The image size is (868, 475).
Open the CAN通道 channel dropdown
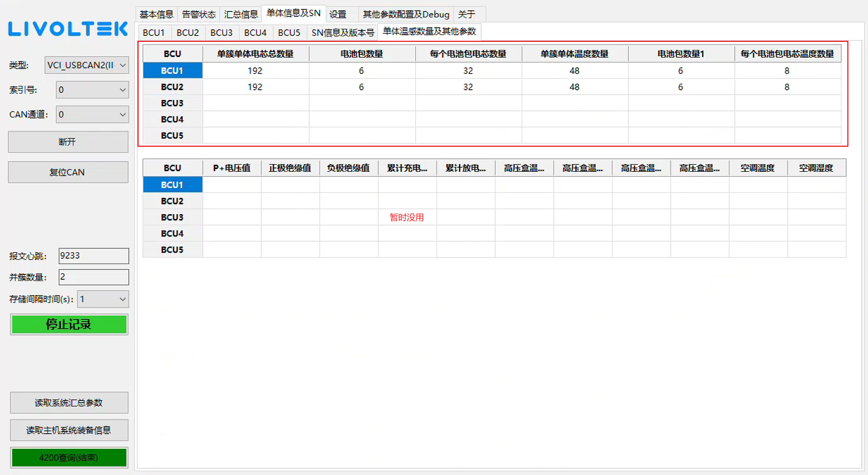pyautogui.click(x=92, y=115)
